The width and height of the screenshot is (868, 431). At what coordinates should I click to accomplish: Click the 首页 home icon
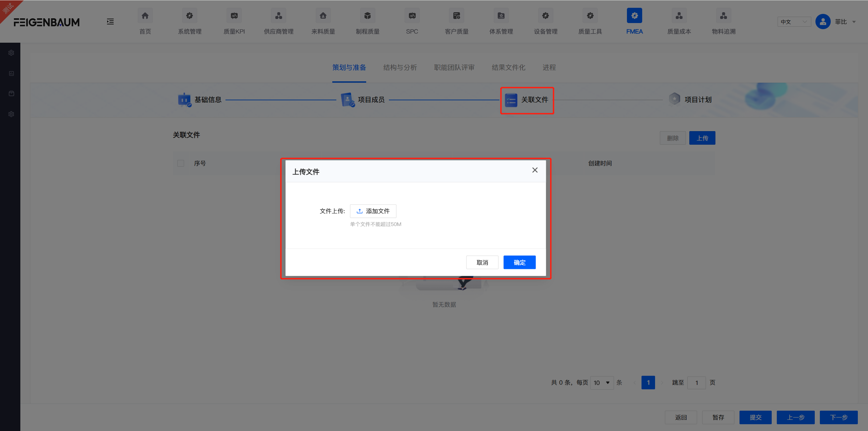[145, 15]
